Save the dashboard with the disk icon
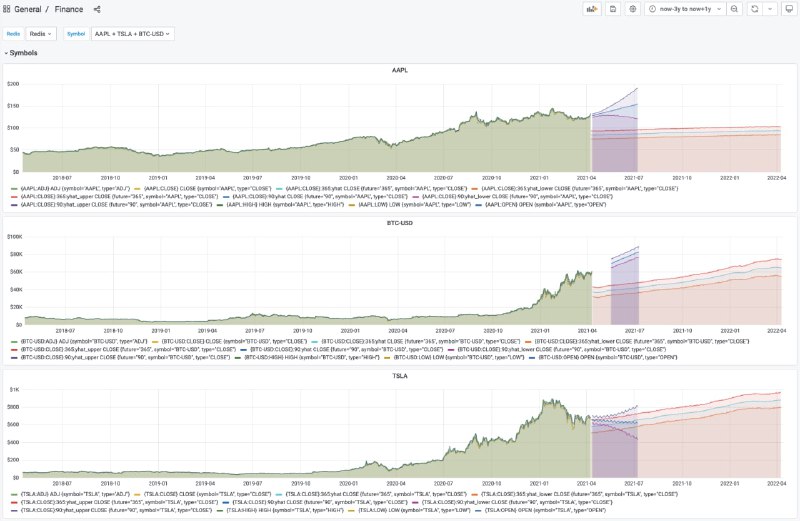The width and height of the screenshot is (800, 521). pos(613,9)
